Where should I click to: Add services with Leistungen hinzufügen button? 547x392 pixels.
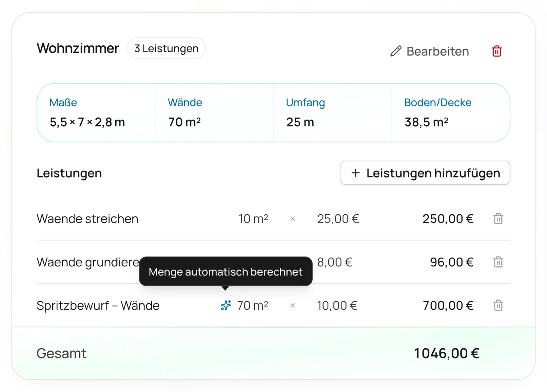pos(425,173)
